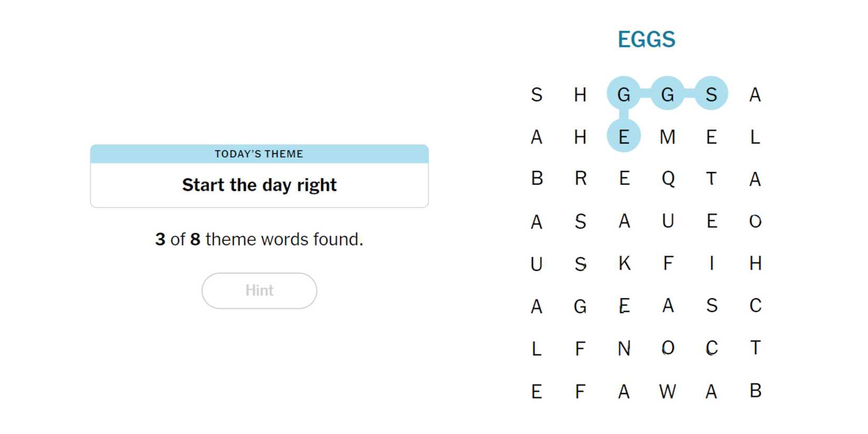Image resolution: width=868 pixels, height=434 pixels.
Task: Select the G between A and E
Action: click(x=580, y=306)
